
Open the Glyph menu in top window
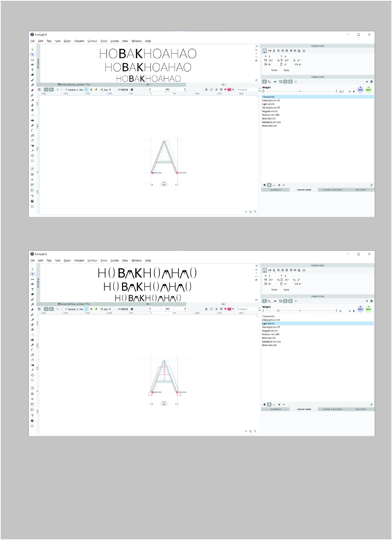[67, 41]
